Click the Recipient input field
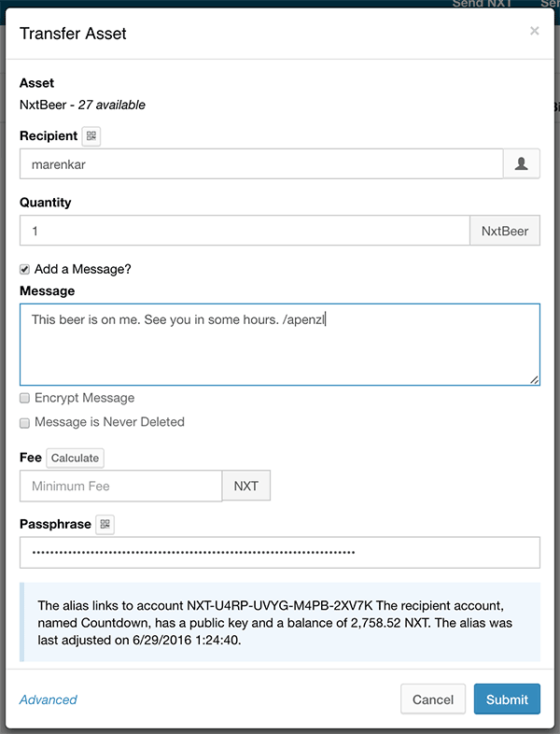This screenshot has height=734, width=560. pyautogui.click(x=261, y=163)
